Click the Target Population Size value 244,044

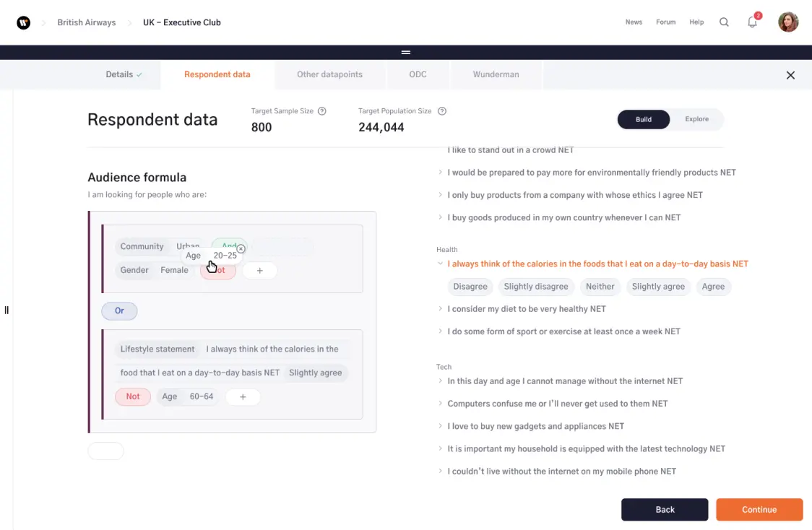click(x=381, y=127)
